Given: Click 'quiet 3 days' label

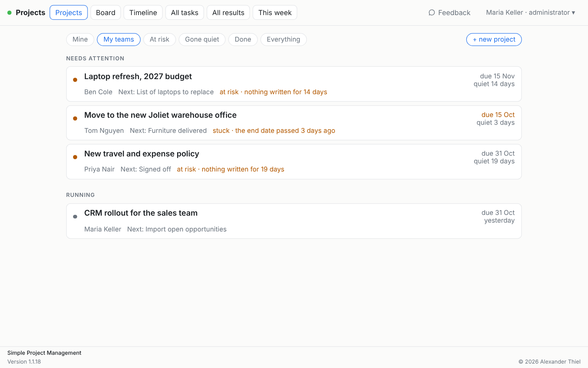Looking at the screenshot, I should [x=495, y=123].
